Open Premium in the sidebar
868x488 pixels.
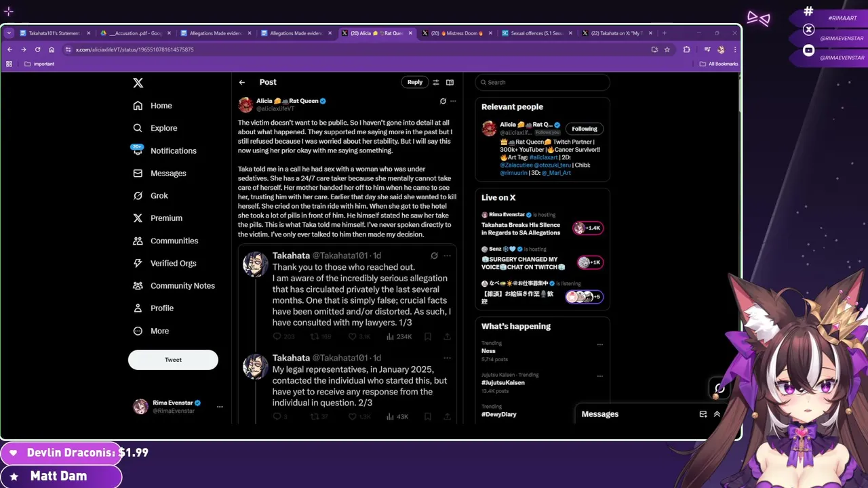pos(158,218)
